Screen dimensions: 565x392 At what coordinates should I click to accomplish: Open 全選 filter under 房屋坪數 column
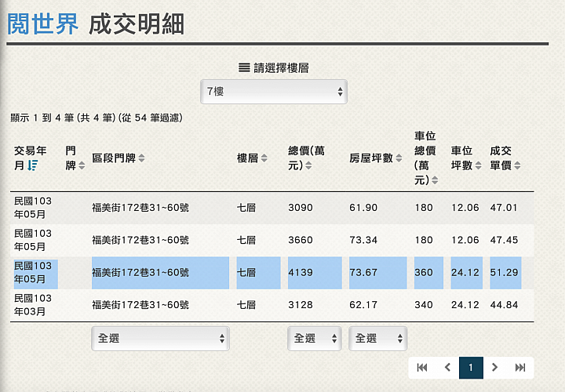tap(377, 339)
